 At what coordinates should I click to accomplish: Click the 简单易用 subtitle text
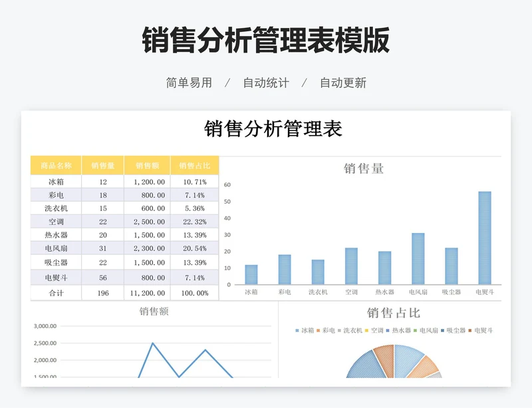pos(189,83)
